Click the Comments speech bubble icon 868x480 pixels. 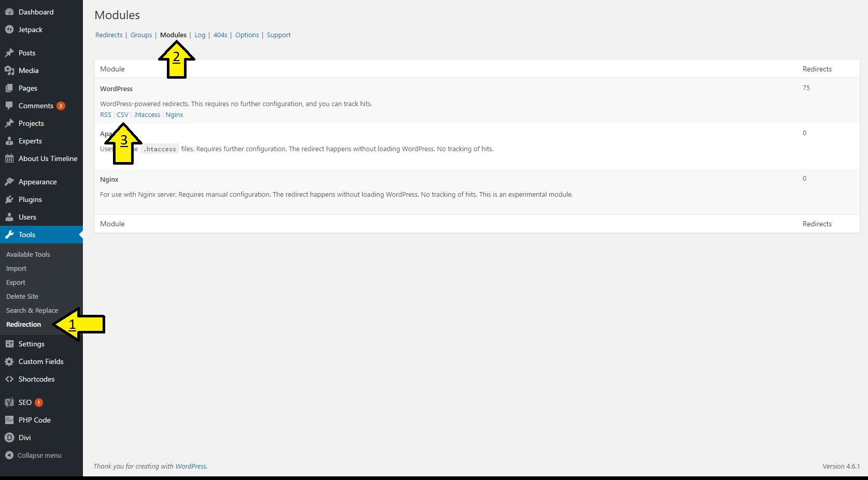tap(9, 106)
